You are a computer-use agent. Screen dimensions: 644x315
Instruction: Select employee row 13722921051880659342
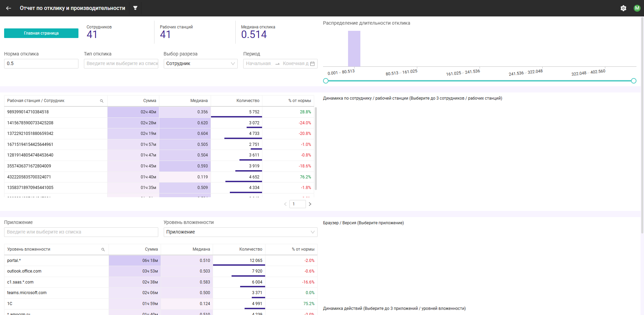[x=159, y=134]
